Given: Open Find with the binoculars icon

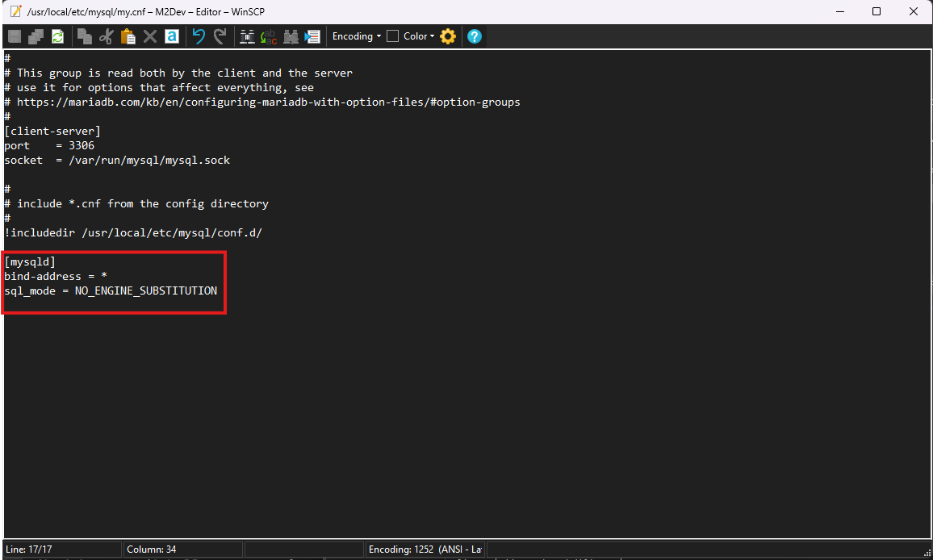Looking at the screenshot, I should click(248, 36).
